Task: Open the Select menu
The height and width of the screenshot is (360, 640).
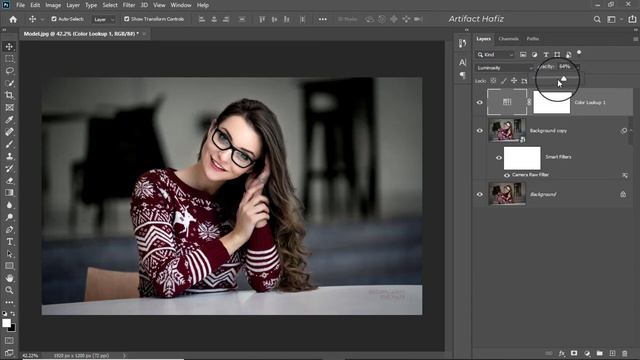Action: pyautogui.click(x=110, y=5)
